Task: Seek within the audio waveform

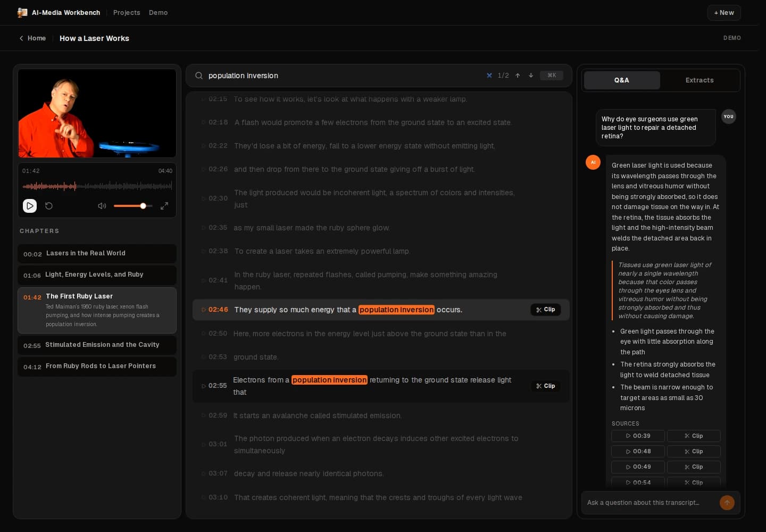Action: 97,186
